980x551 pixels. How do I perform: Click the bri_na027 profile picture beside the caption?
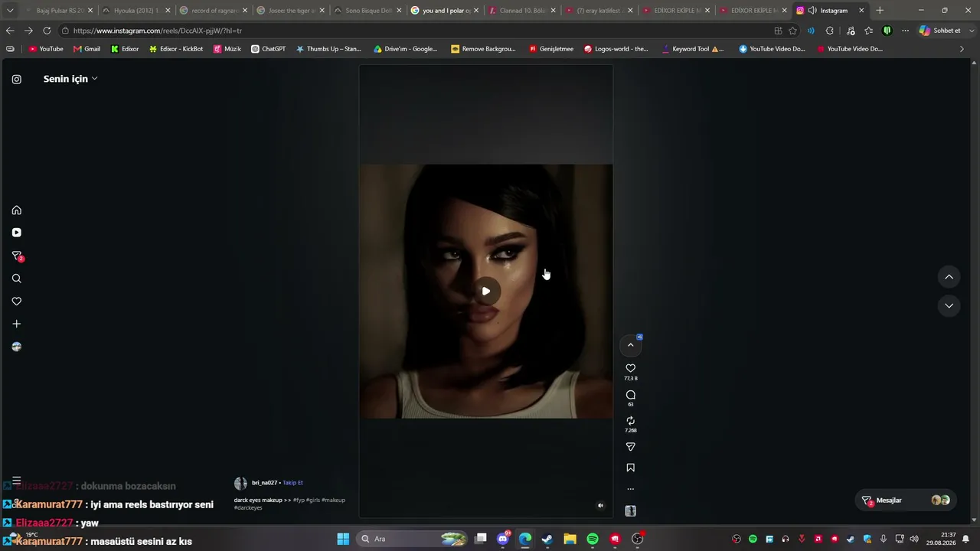(x=240, y=484)
